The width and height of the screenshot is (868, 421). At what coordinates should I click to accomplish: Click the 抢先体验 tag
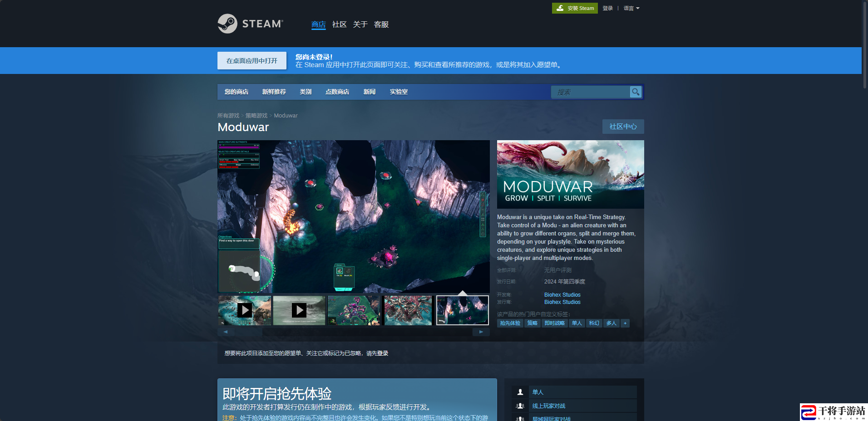point(510,323)
